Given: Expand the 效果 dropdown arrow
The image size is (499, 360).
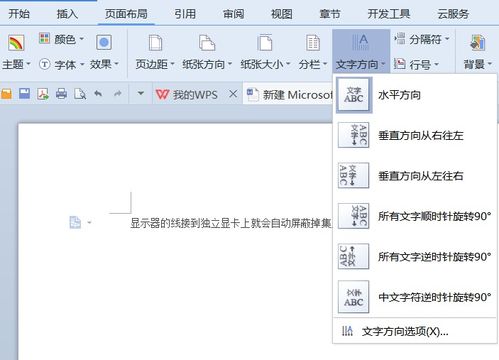Looking at the screenshot, I should click(116, 64).
